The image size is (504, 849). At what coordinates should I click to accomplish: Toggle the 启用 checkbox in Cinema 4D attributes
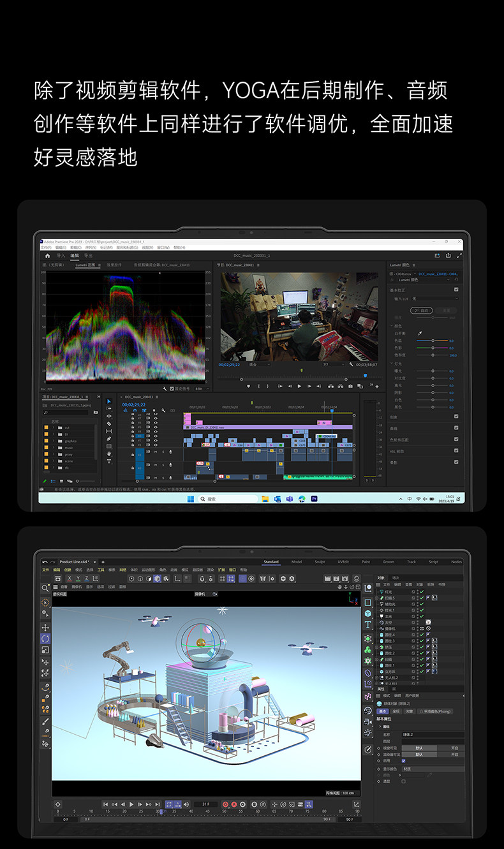click(403, 760)
